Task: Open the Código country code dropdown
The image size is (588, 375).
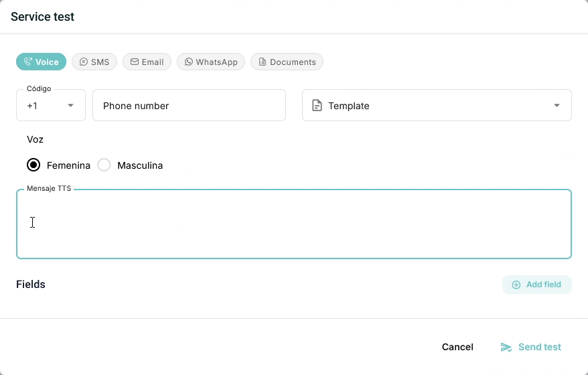Action: point(51,105)
